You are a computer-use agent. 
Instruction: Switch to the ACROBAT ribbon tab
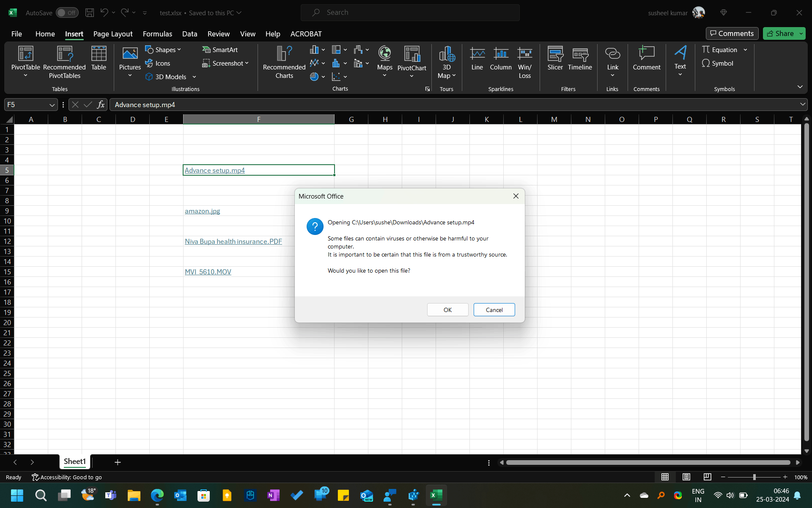pyautogui.click(x=306, y=34)
